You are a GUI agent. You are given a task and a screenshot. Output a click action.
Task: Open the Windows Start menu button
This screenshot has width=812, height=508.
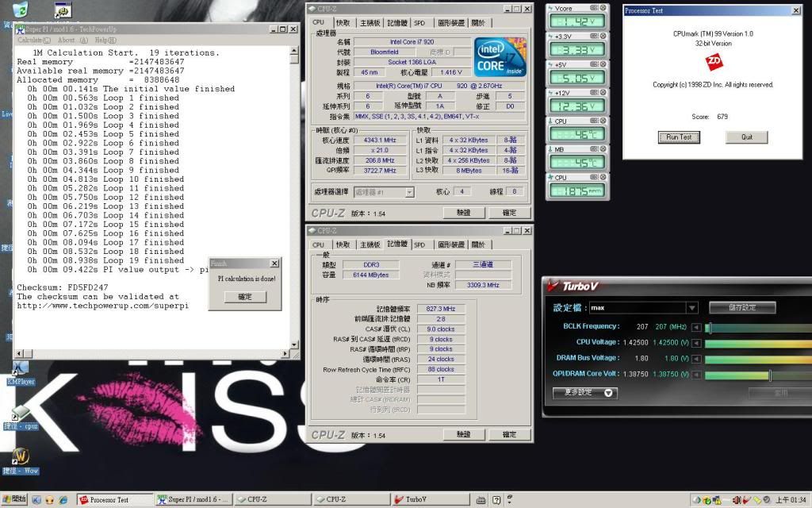(14, 499)
